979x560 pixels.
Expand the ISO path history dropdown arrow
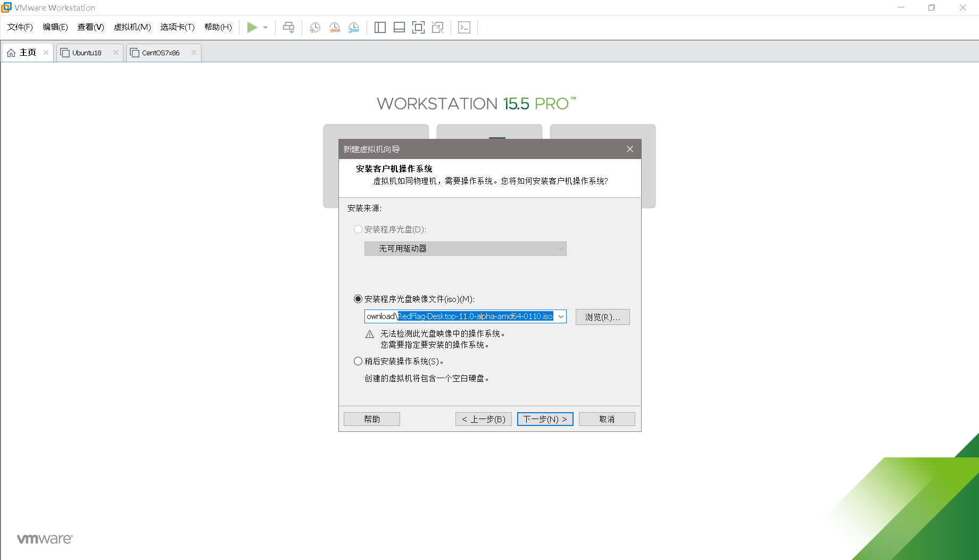(x=561, y=316)
